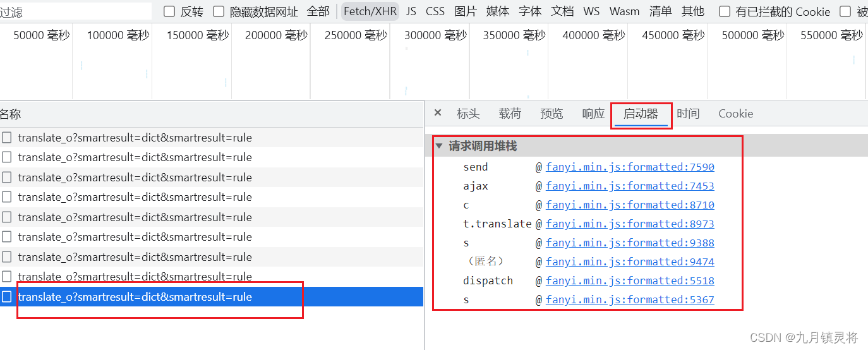Switch to the 预览 preview tab
This screenshot has width=868, height=350.
[552, 114]
